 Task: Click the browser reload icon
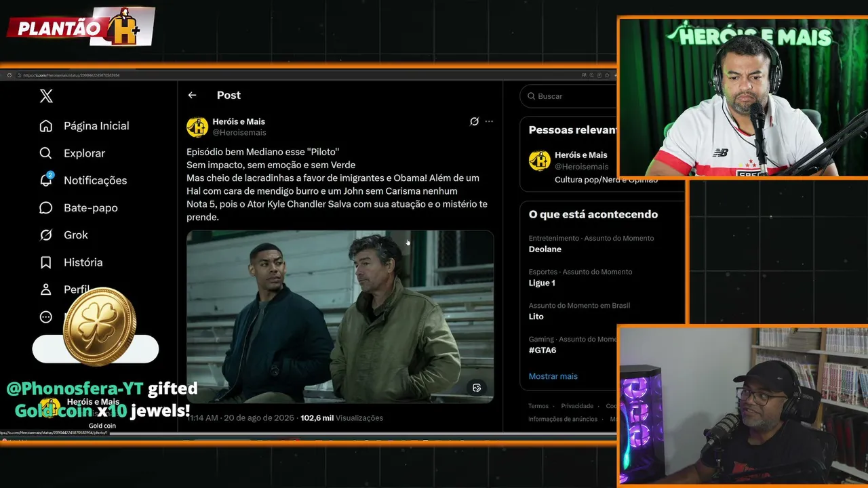(9, 75)
